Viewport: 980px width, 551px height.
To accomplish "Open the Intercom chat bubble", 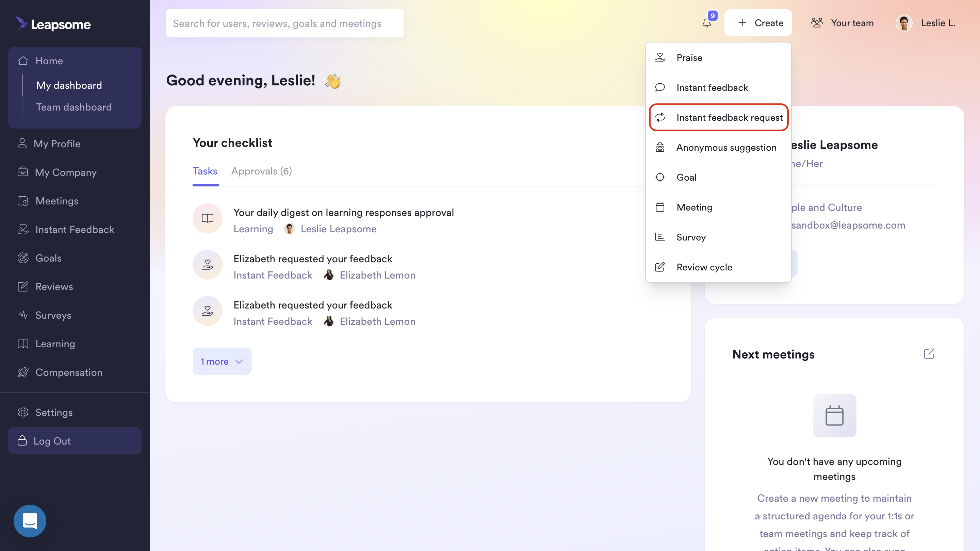I will [x=30, y=521].
